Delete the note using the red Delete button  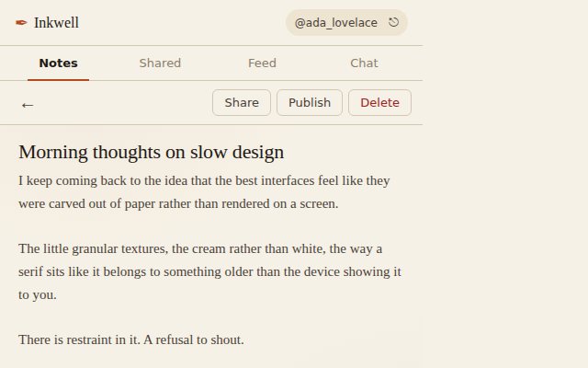(379, 102)
